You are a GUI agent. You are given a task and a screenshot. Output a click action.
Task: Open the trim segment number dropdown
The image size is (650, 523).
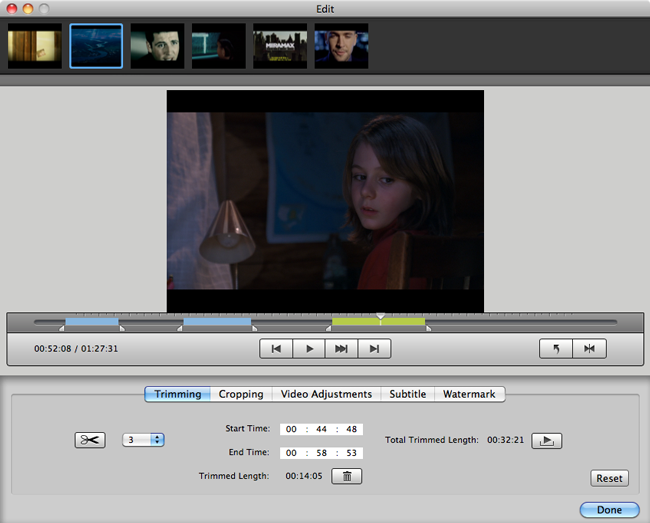(x=143, y=440)
